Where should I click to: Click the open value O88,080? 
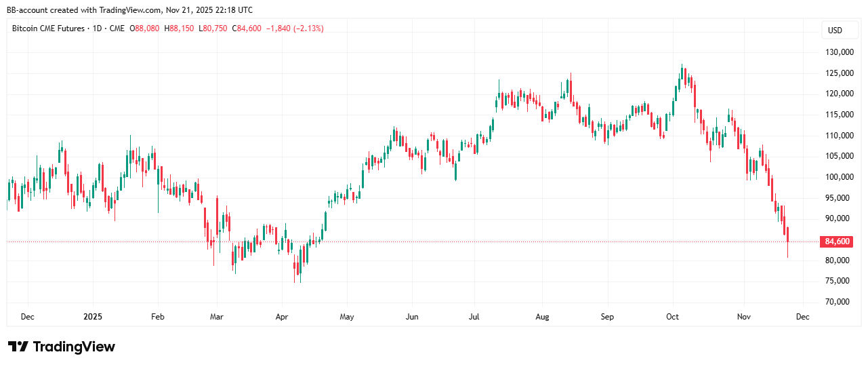coord(145,28)
